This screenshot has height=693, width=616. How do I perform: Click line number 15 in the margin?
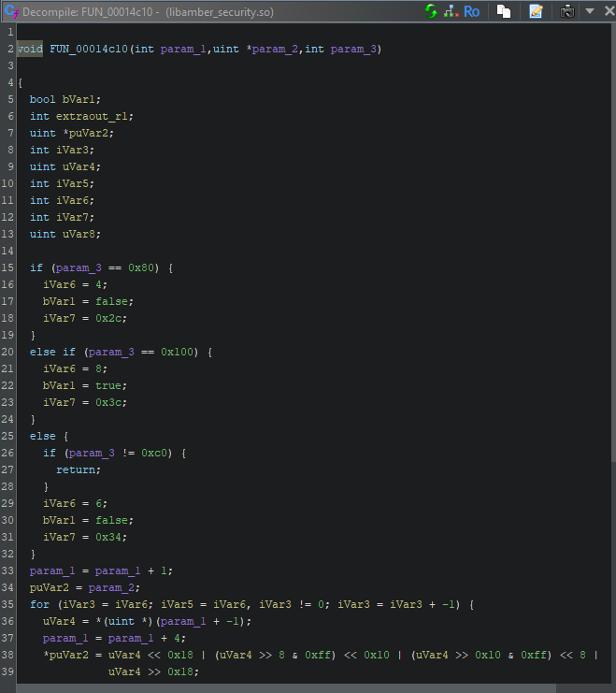(x=7, y=267)
